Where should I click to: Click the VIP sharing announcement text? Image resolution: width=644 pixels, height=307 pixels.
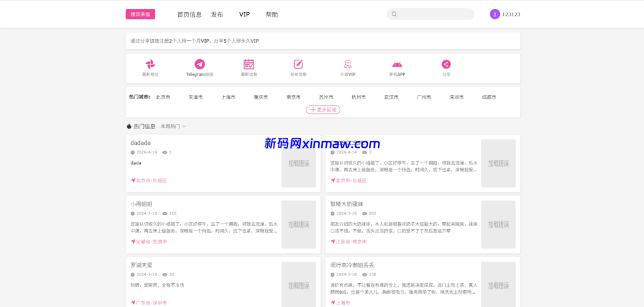click(195, 41)
